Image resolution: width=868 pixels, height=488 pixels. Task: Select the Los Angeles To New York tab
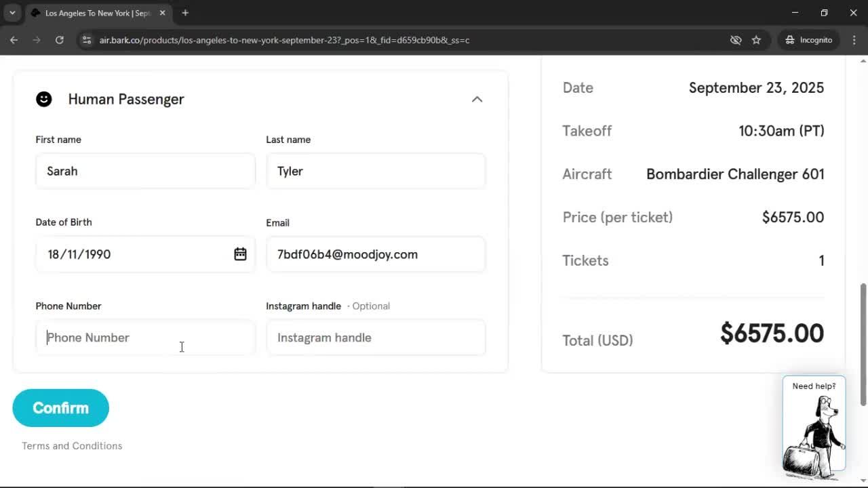pos(98,13)
